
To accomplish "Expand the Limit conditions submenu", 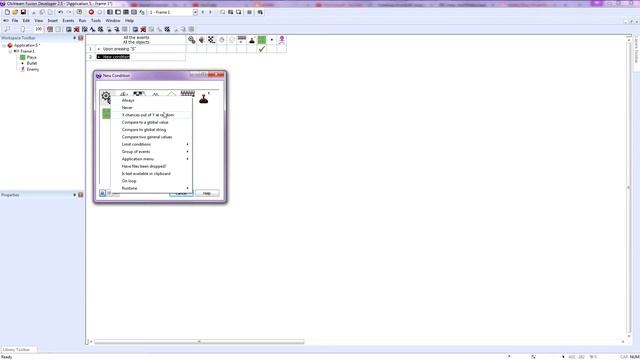I will (x=151, y=144).
